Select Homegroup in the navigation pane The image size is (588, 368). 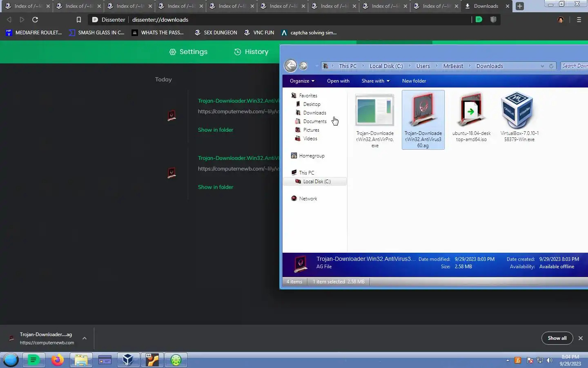pos(312,156)
